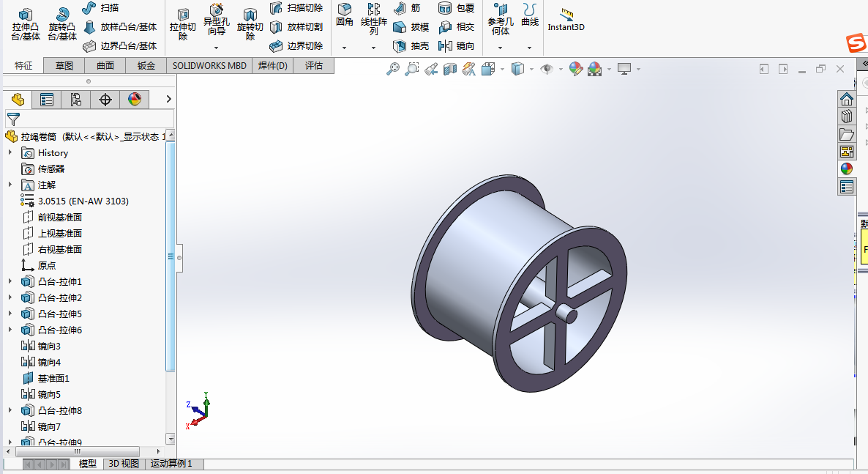Show more manager tabs with right arrow
The image size is (868, 474).
coord(169,99)
